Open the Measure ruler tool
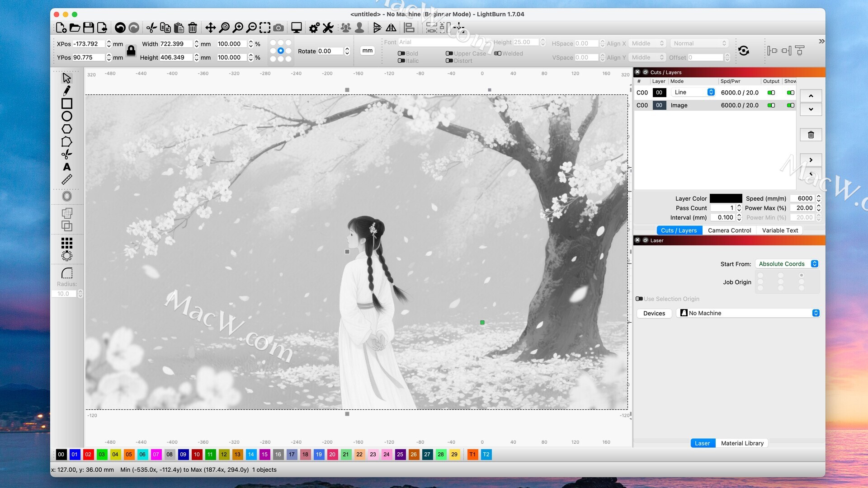868x488 pixels. 66,179
